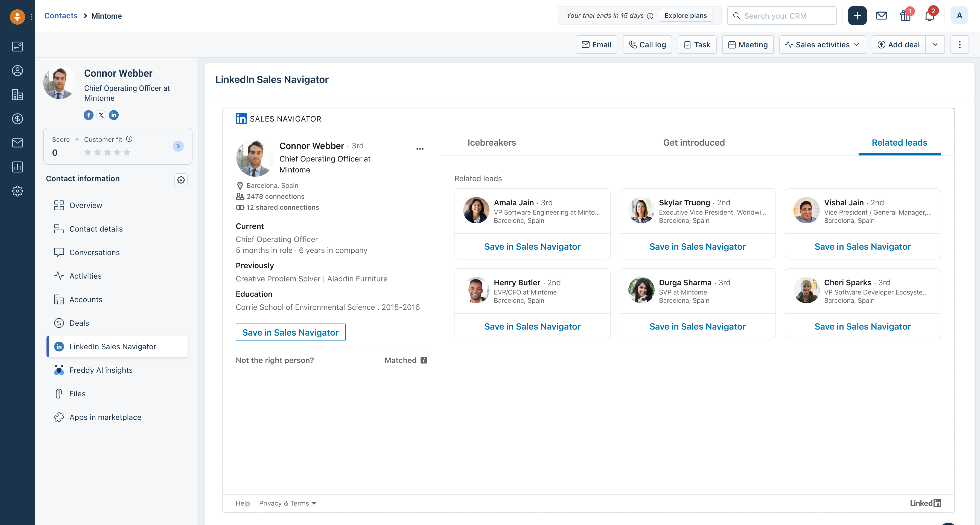Click Henry Butler's profile photo thumbnail
This screenshot has width=980, height=525.
tap(476, 290)
